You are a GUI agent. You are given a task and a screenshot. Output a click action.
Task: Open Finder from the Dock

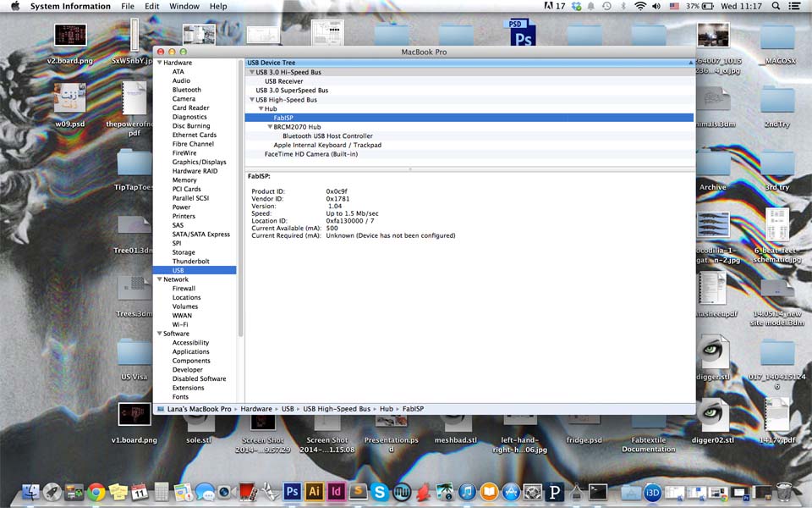[x=30, y=491]
